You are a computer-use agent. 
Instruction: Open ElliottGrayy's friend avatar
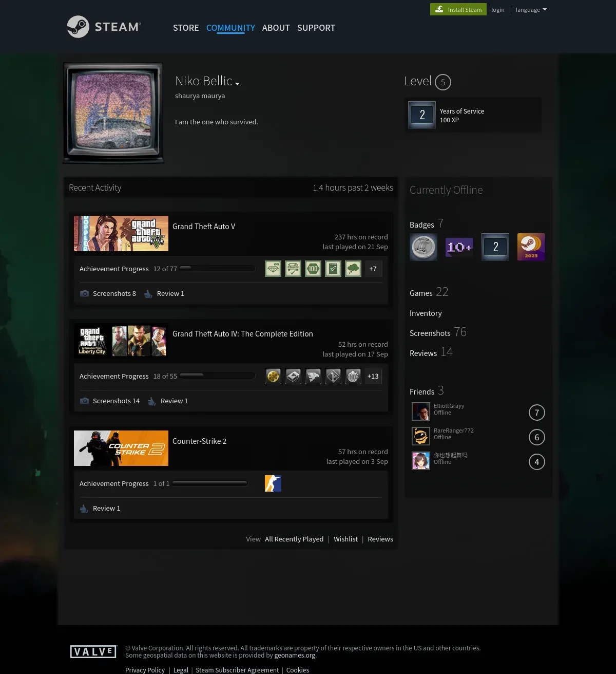click(421, 411)
